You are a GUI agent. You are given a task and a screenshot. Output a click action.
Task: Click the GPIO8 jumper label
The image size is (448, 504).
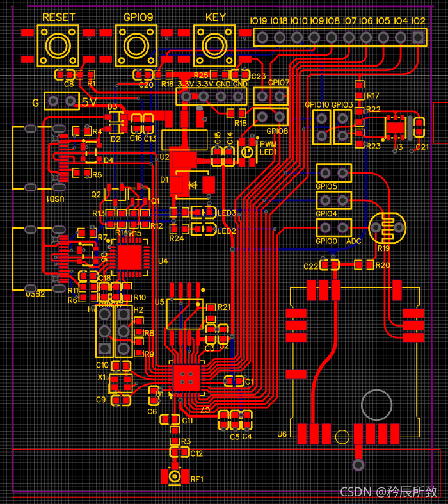277,131
